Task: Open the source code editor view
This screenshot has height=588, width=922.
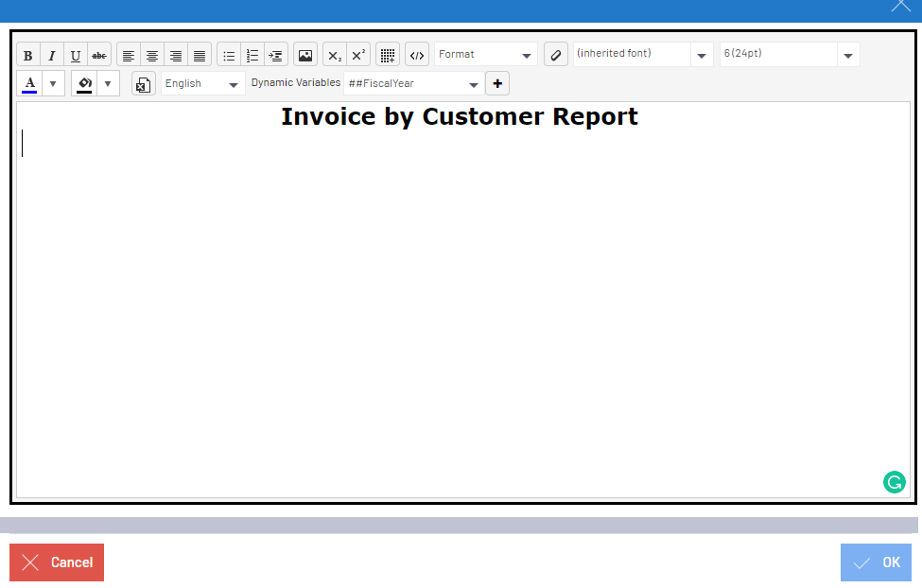Action: click(x=416, y=54)
